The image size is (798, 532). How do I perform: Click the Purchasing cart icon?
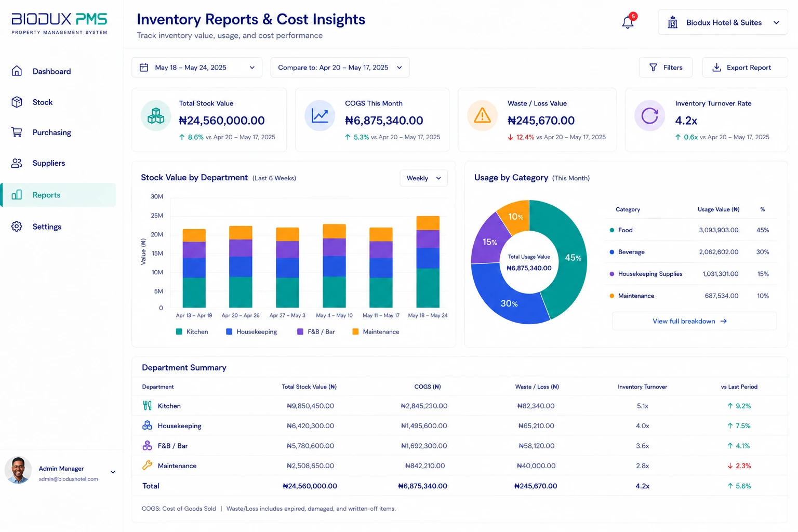coord(17,132)
